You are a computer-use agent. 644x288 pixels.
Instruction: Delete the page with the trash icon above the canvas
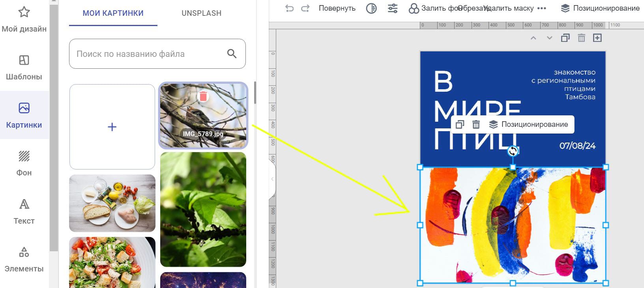(x=581, y=38)
